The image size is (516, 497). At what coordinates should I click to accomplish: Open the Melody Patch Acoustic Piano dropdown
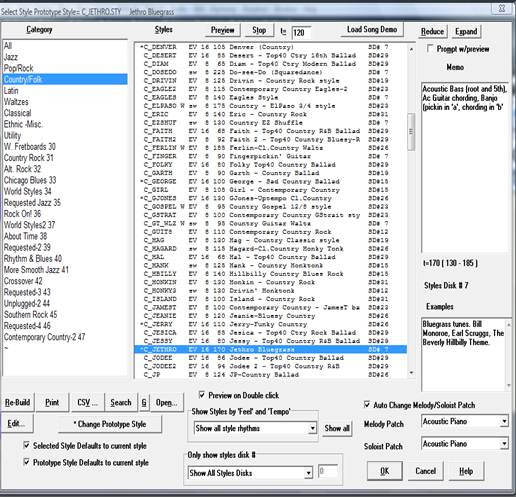click(x=504, y=421)
